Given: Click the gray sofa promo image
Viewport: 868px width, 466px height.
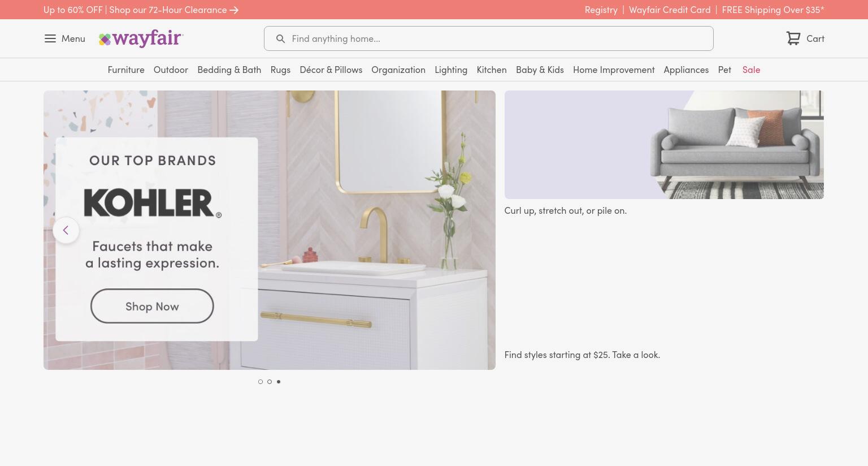Looking at the screenshot, I should click(664, 145).
